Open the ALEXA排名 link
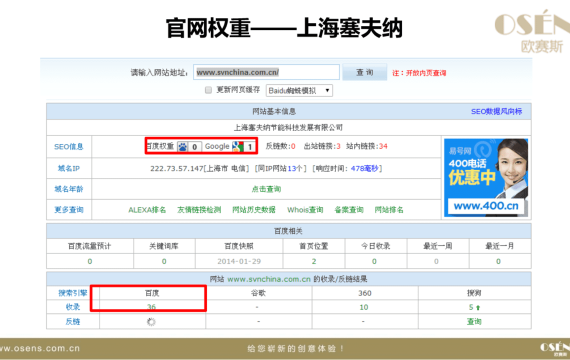This screenshot has height=360, width=570. coord(147,210)
